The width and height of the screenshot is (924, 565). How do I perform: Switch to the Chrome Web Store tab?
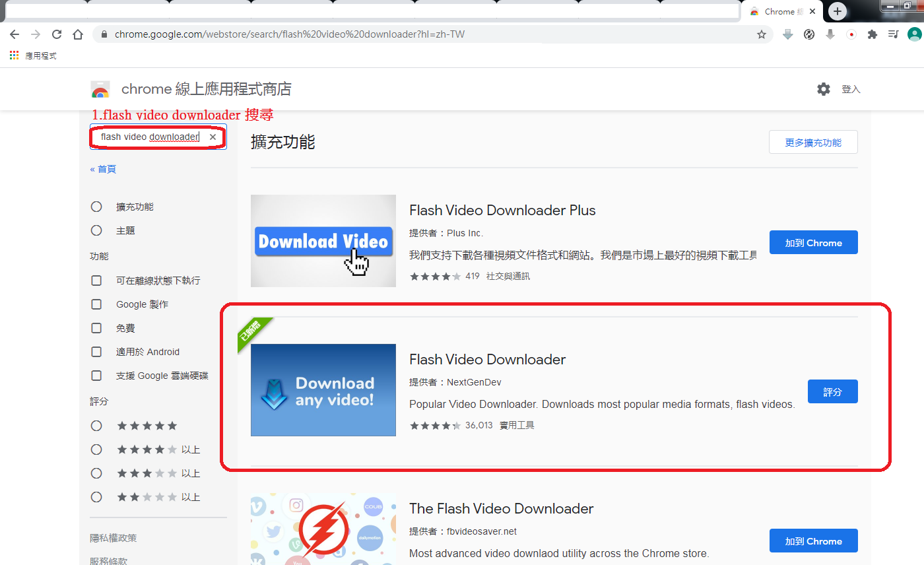[x=782, y=11]
